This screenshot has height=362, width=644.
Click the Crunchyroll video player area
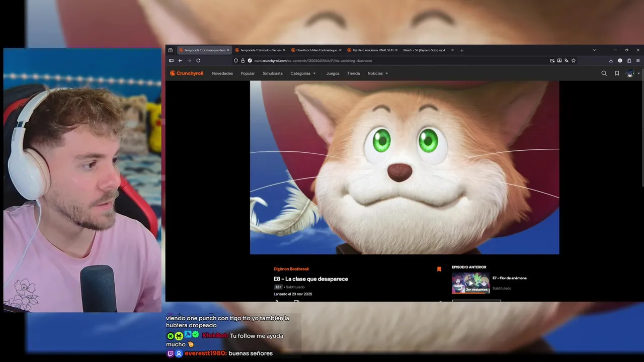click(405, 167)
